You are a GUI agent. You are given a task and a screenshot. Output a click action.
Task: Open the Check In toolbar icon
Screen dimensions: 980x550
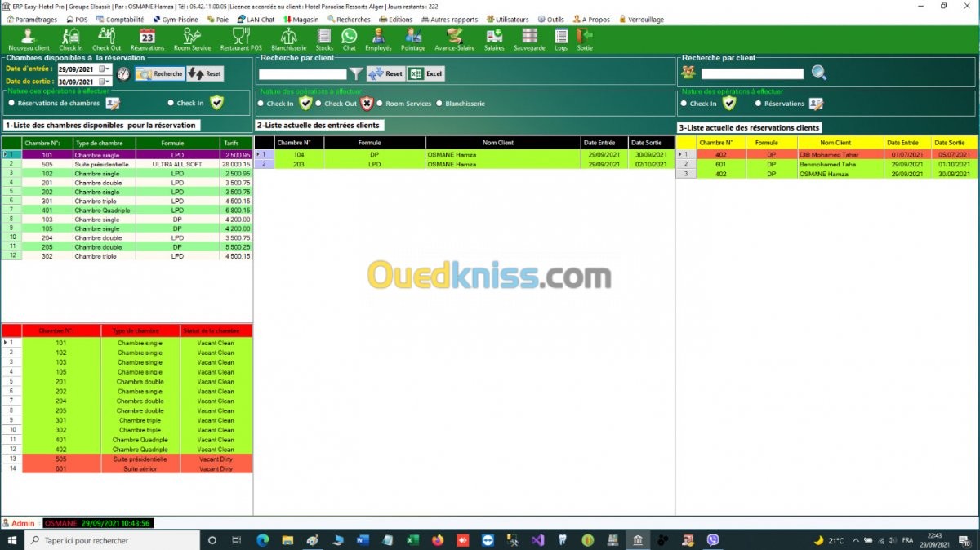[71, 39]
